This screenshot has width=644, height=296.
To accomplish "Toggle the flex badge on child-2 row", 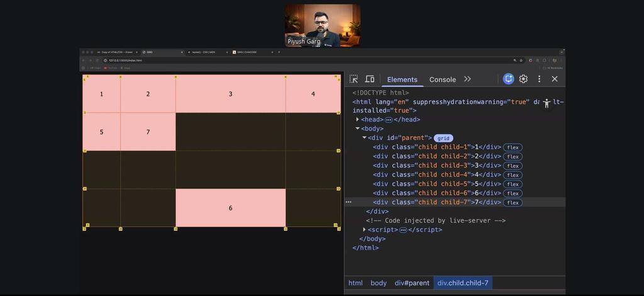I will click(513, 157).
